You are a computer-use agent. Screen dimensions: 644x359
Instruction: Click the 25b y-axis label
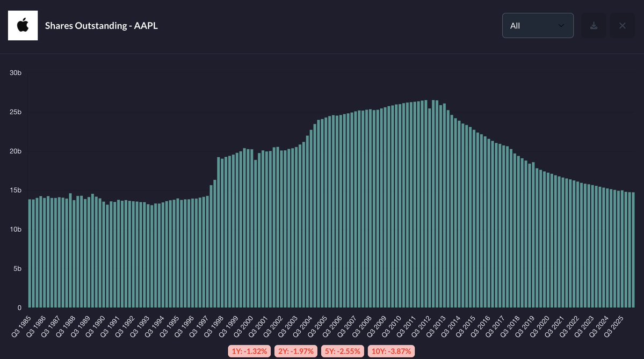coord(16,112)
